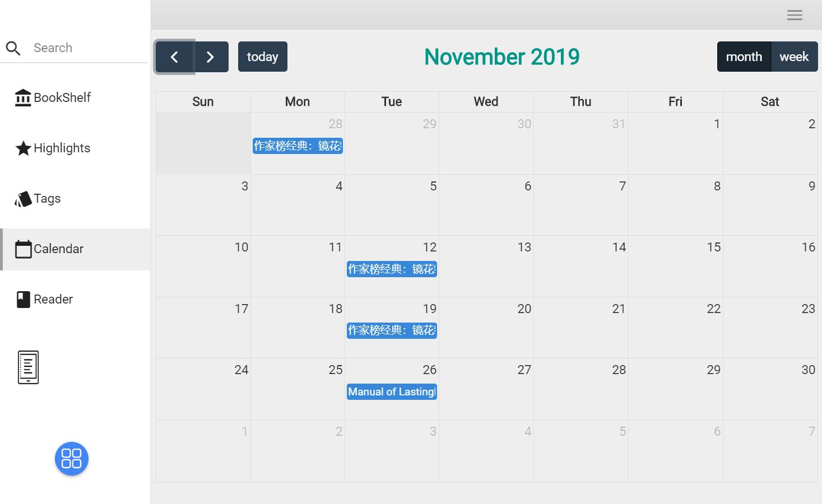Open the event on November 19

click(392, 330)
